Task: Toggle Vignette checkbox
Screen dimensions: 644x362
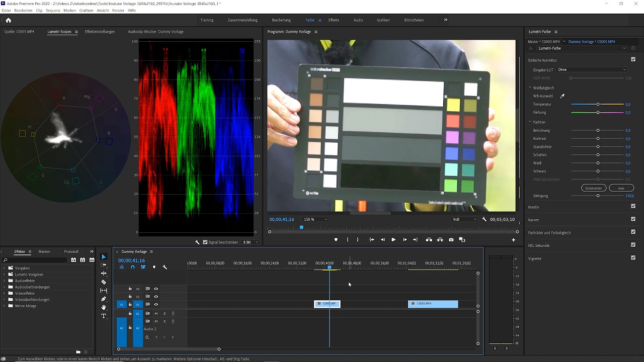Action: click(x=633, y=258)
